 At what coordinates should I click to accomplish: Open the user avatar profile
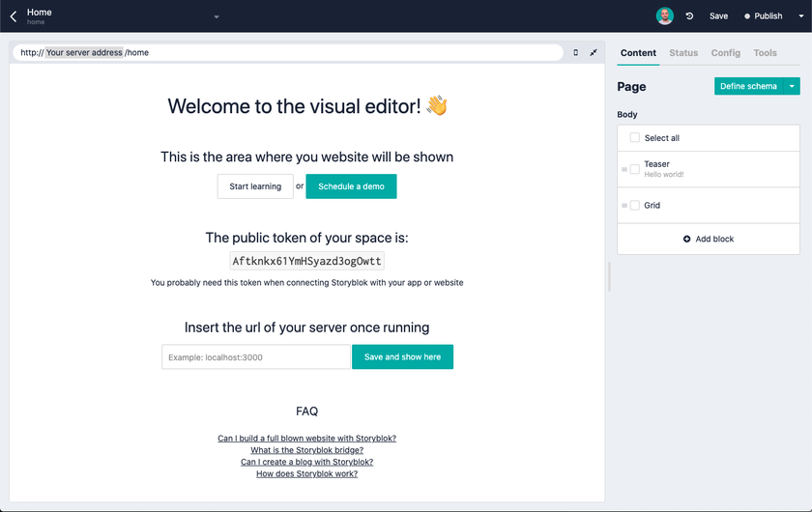point(664,16)
